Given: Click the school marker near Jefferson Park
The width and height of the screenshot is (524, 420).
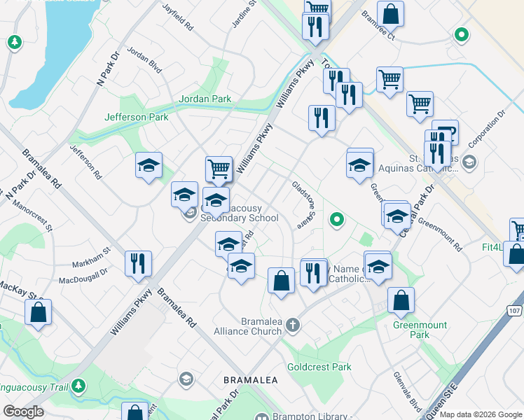Looking at the screenshot, I should (149, 167).
